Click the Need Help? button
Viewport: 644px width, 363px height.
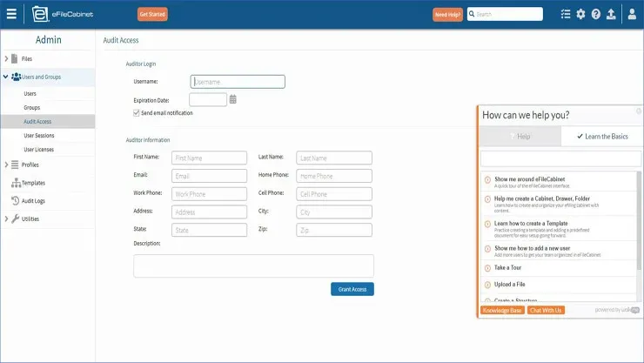447,15
